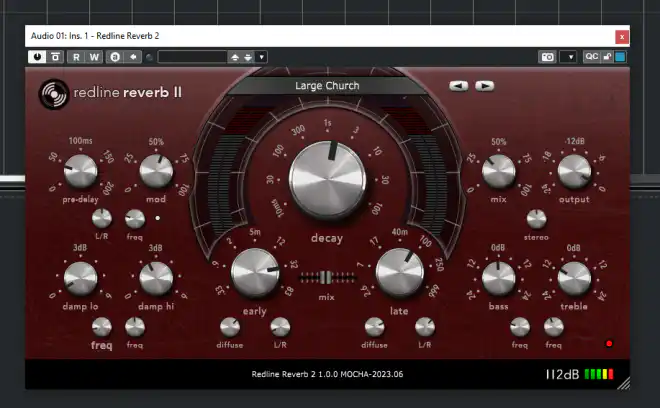Close the Redline Reverb 2 window

pyautogui.click(x=622, y=37)
